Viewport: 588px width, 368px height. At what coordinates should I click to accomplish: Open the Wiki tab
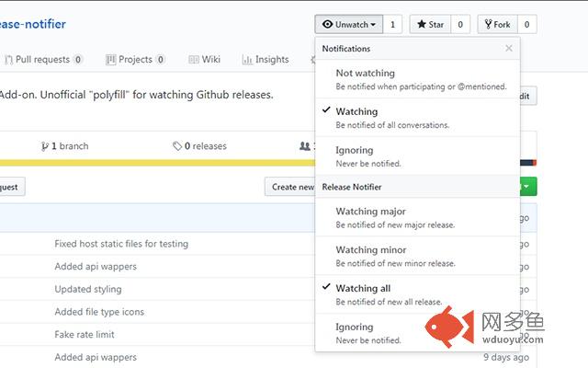point(204,59)
